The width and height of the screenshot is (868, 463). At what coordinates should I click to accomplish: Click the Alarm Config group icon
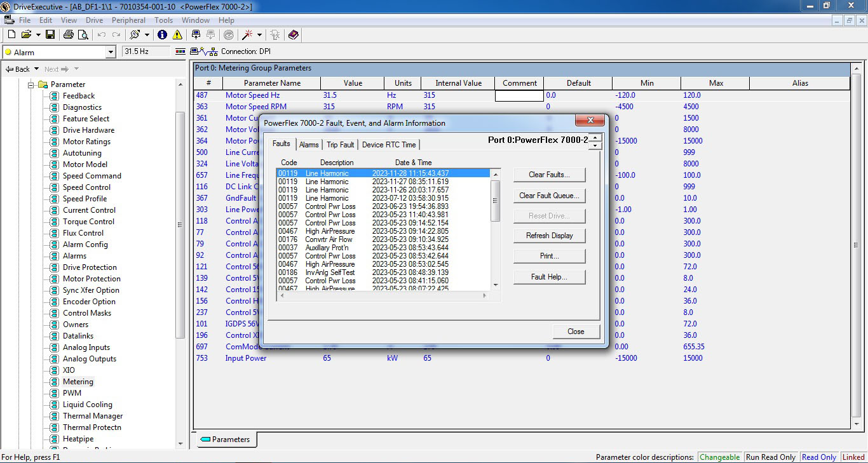[55, 245]
